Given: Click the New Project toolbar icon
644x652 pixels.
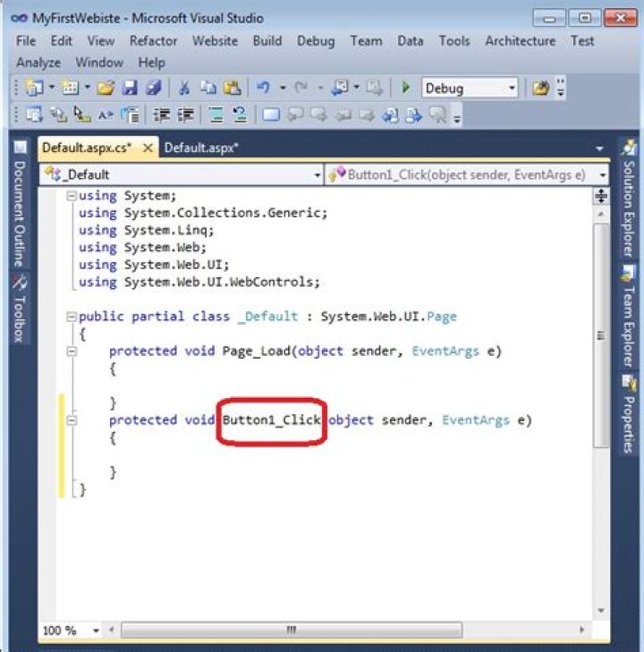Looking at the screenshot, I should tap(34, 88).
